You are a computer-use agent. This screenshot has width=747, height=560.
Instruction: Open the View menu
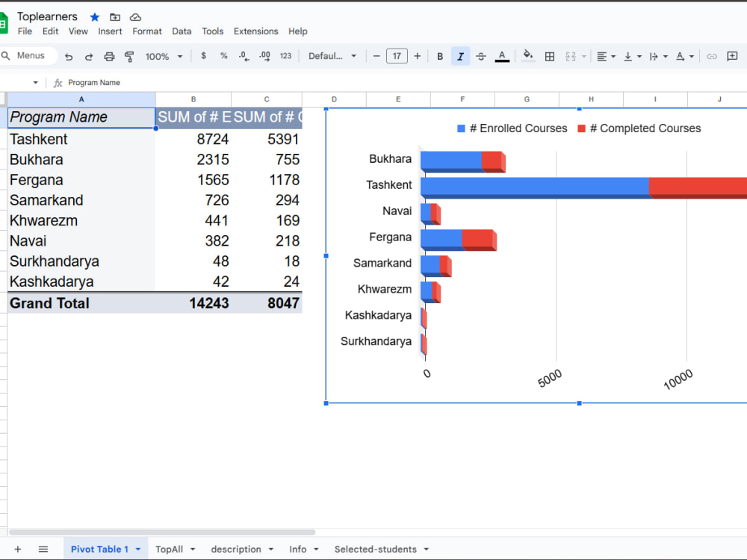coord(78,31)
